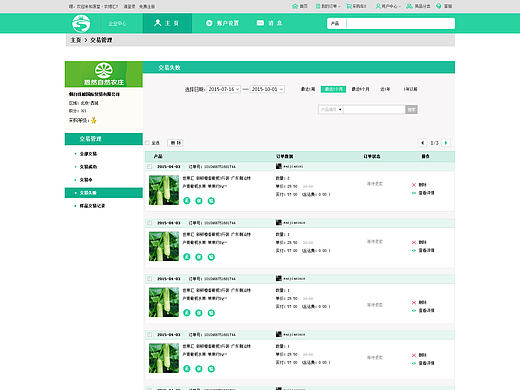Viewport: 520px width, 390px height.
Task: Open cucumber product thumbnail of second order
Action: click(164, 246)
